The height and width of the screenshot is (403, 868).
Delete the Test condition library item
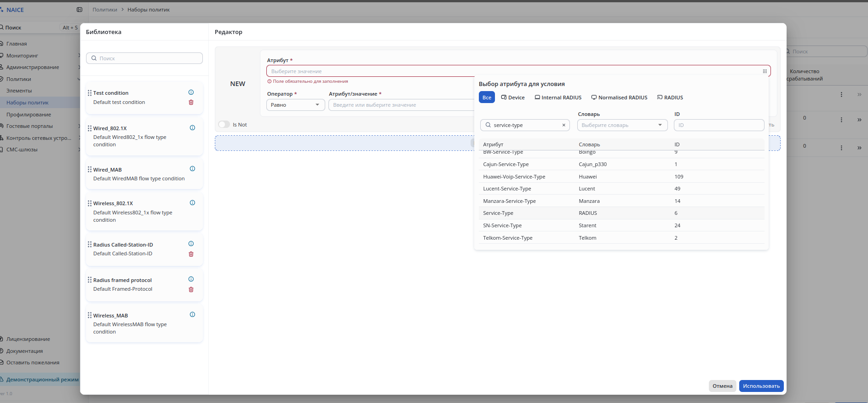[191, 102]
